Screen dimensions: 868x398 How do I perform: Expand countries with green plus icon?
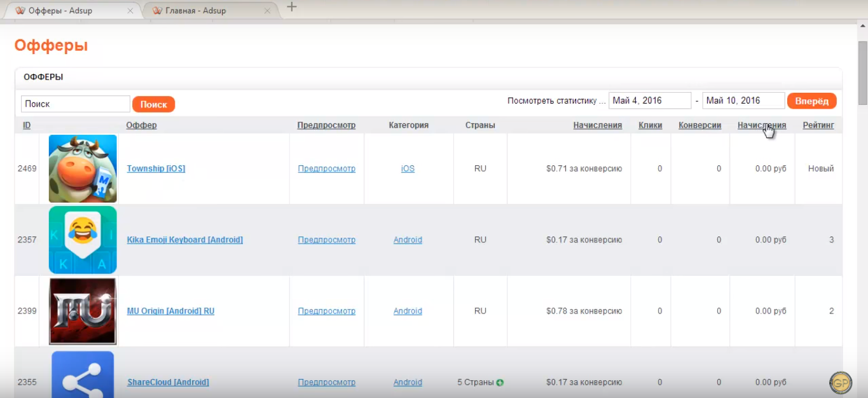500,383
